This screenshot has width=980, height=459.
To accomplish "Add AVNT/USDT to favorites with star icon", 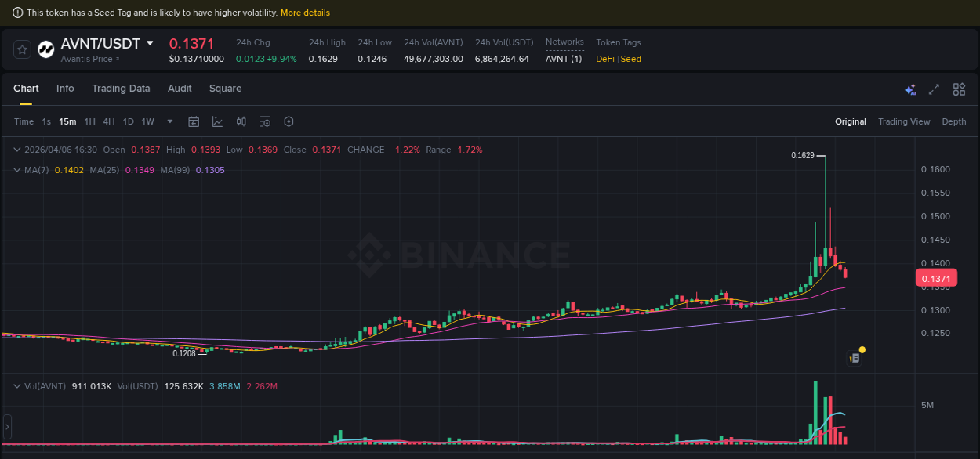I will (x=22, y=49).
